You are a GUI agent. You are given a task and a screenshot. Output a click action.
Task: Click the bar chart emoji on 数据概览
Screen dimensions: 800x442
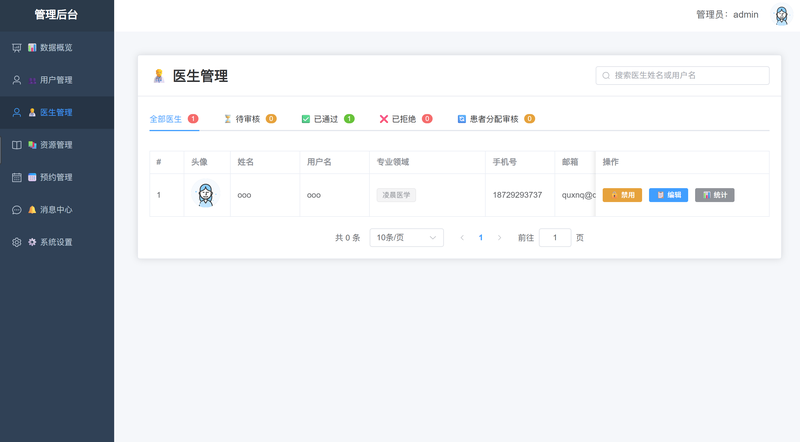coord(32,47)
